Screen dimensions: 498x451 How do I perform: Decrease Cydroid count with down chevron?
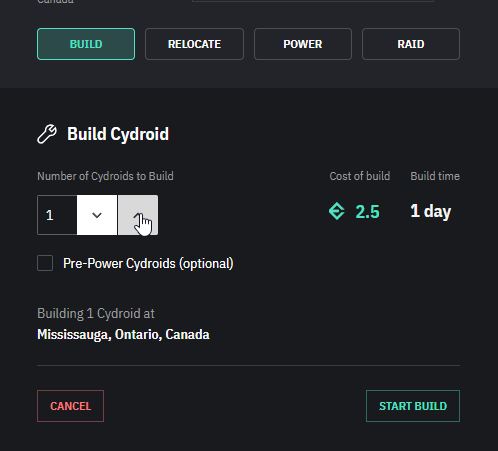click(97, 215)
